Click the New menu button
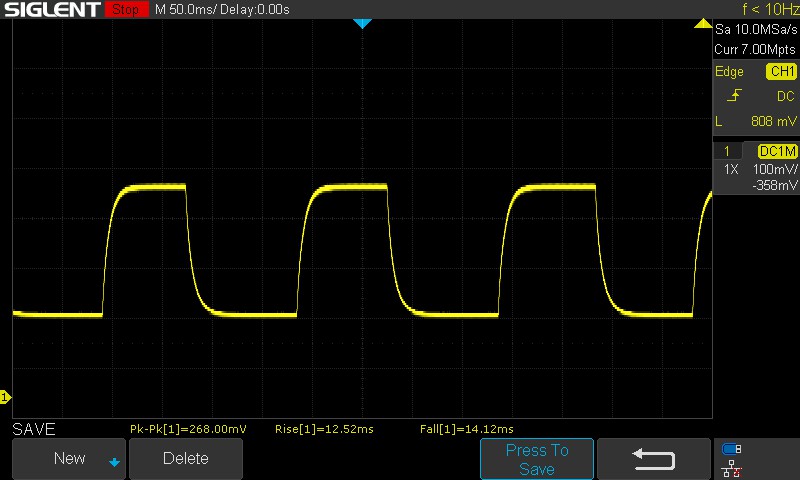 [69, 458]
